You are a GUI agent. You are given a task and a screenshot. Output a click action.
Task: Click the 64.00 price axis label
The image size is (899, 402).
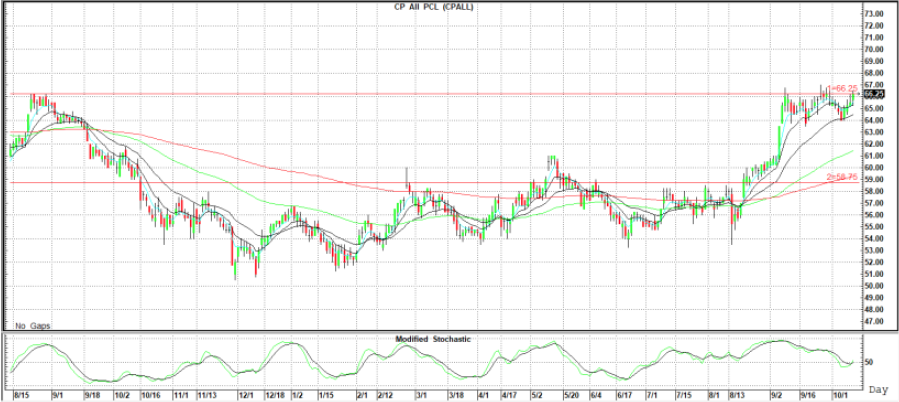pyautogui.click(x=874, y=120)
